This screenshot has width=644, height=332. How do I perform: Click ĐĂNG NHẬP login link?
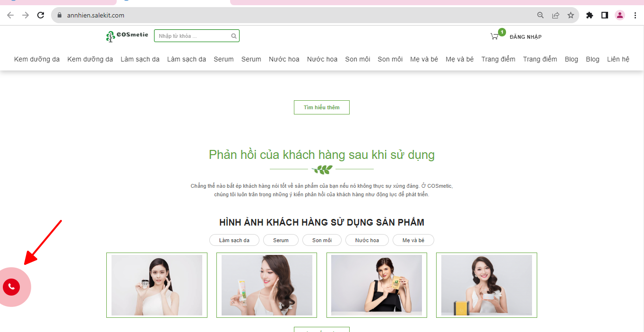(x=525, y=37)
